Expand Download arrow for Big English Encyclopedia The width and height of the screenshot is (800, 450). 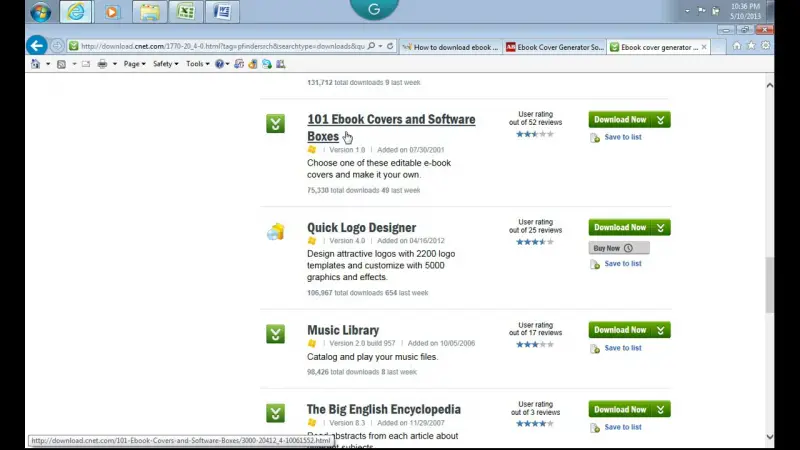661,409
